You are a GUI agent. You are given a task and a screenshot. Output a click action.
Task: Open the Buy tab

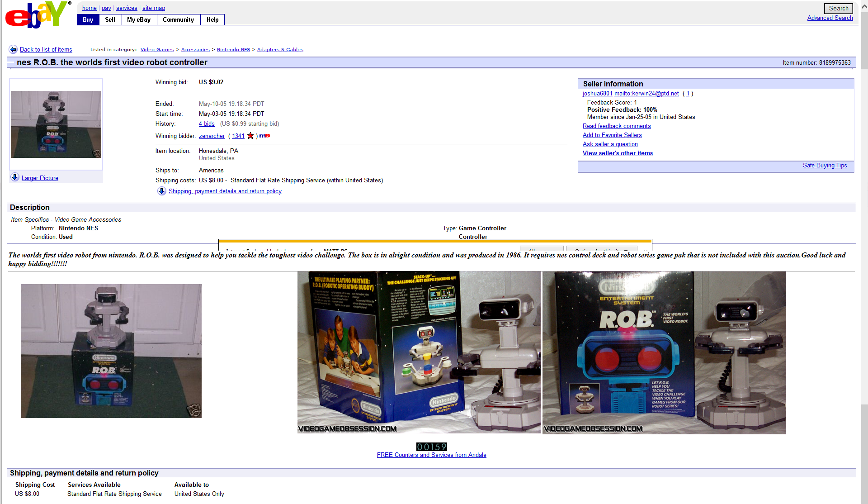pos(88,19)
